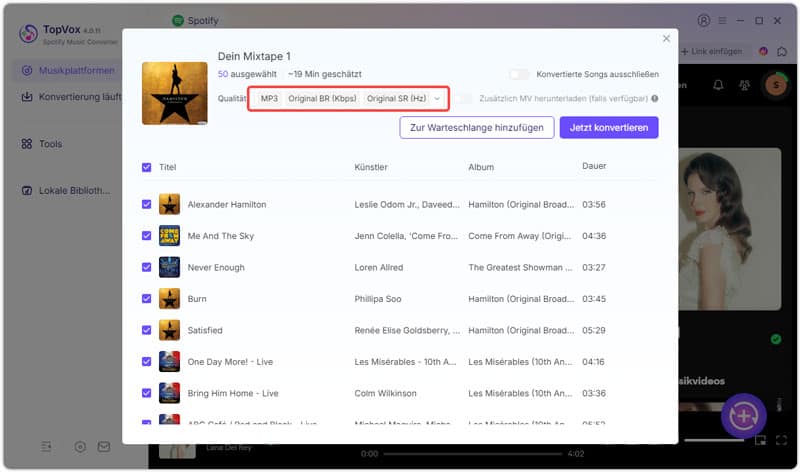Uncheck Bring Him Home - Live checkbox
Screen dimensions: 800x472
pos(146,393)
